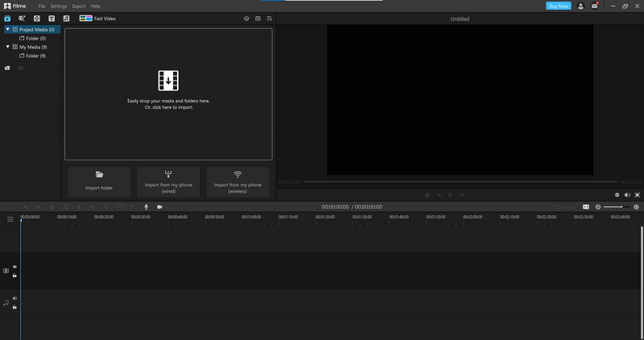Image resolution: width=644 pixels, height=340 pixels.
Task: Open the Media library tab icon
Action: [x=7, y=19]
